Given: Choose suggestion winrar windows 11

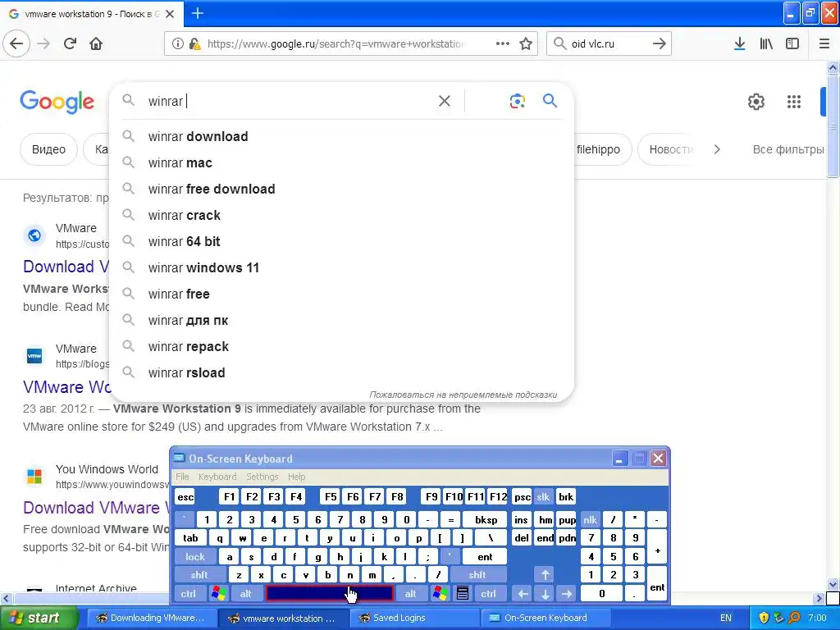Looking at the screenshot, I should pyautogui.click(x=341, y=268).
